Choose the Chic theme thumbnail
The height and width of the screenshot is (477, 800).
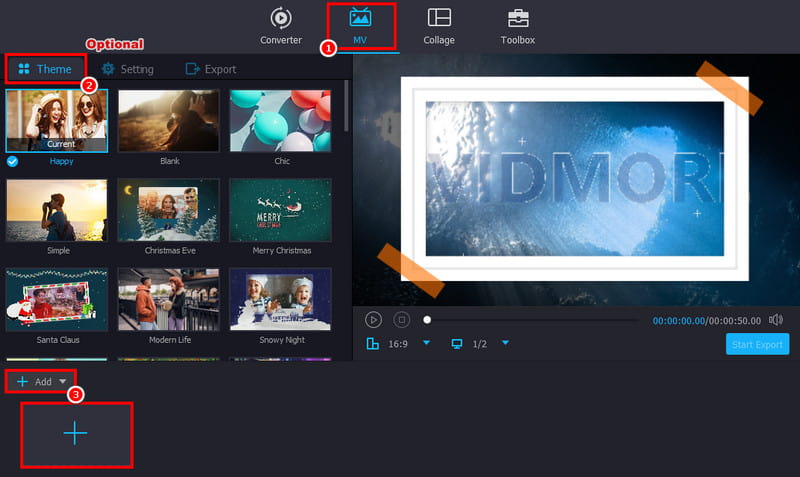tap(281, 120)
